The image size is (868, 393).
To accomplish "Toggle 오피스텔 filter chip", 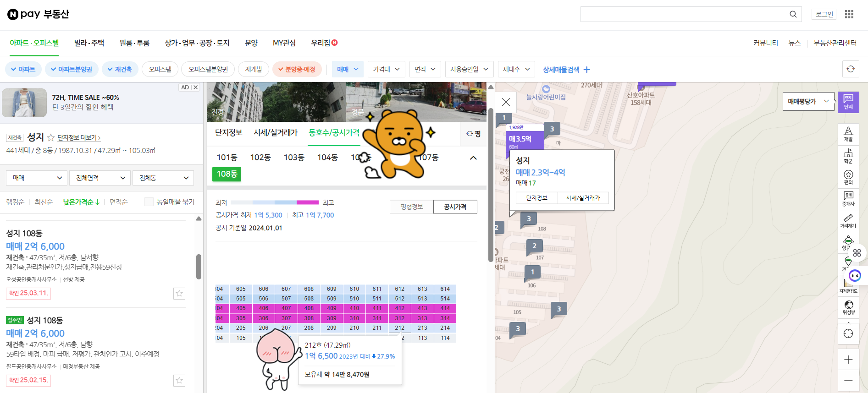I will pos(160,69).
